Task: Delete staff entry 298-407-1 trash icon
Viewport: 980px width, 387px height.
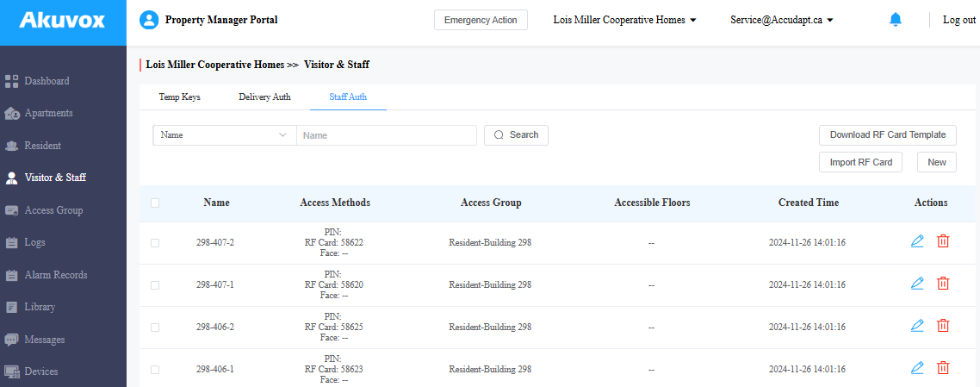Action: 943,284
